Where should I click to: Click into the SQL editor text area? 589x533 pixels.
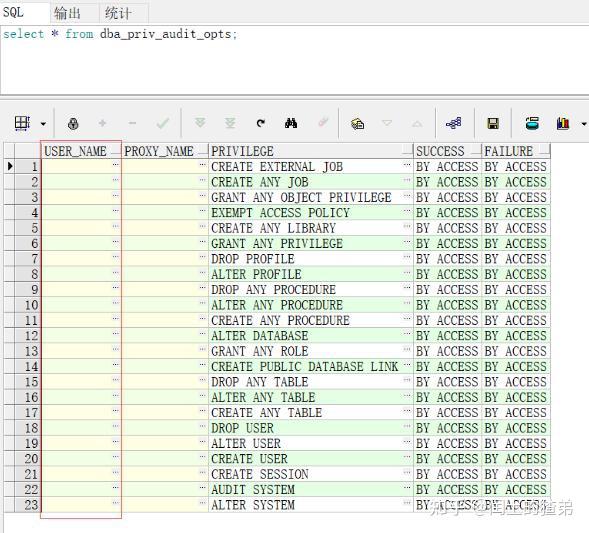click(294, 60)
